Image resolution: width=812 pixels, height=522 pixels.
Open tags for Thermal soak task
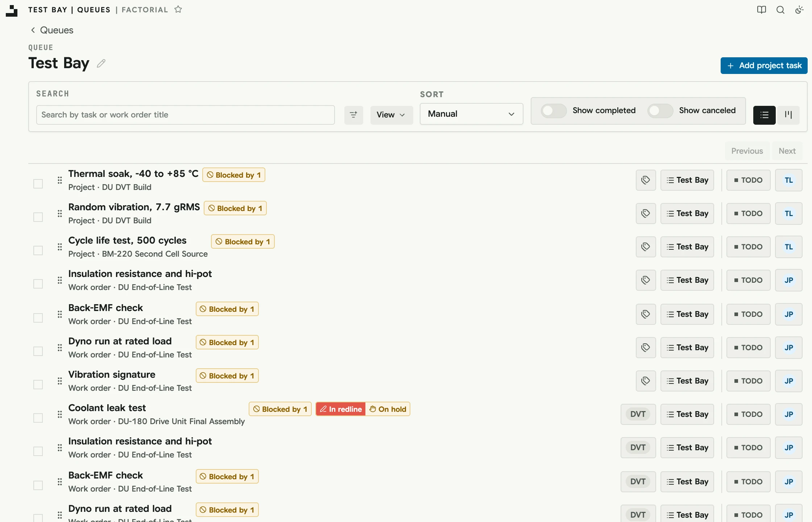[646, 180]
